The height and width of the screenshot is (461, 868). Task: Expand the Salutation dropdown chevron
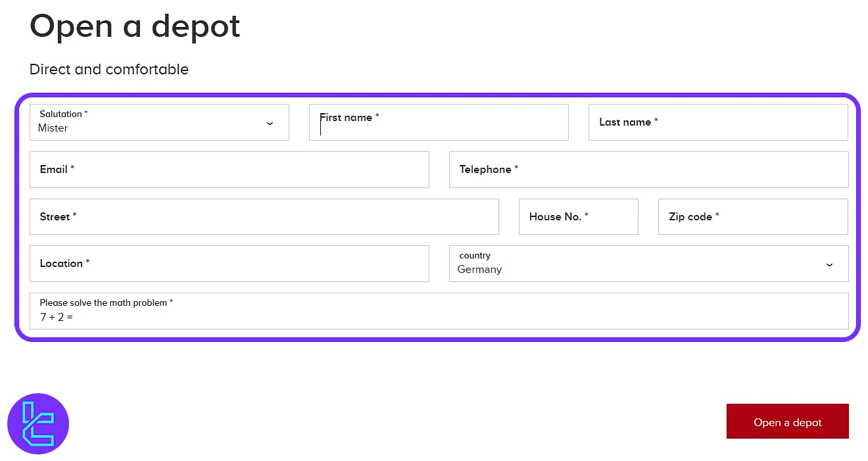tap(270, 123)
